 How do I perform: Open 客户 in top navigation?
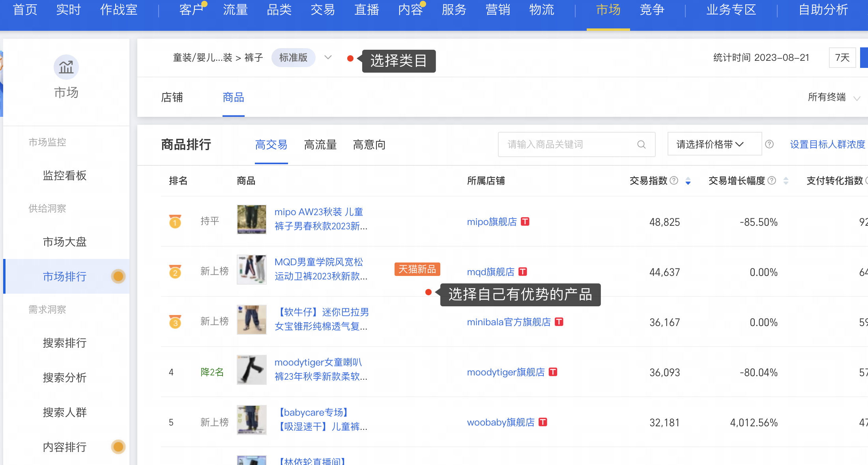pyautogui.click(x=191, y=9)
